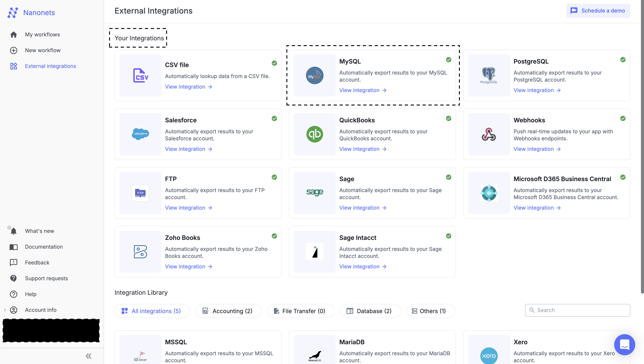This screenshot has width=644, height=364.
Task: Click the Webhooks integration icon
Action: (489, 134)
